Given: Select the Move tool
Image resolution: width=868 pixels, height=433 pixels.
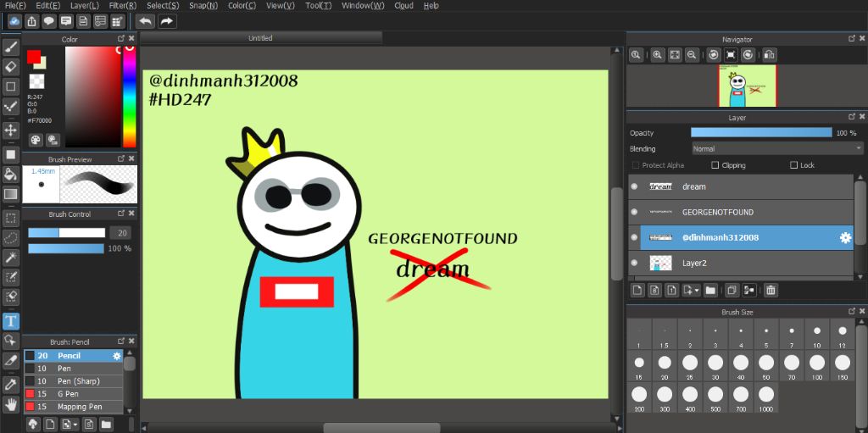Looking at the screenshot, I should (11, 130).
